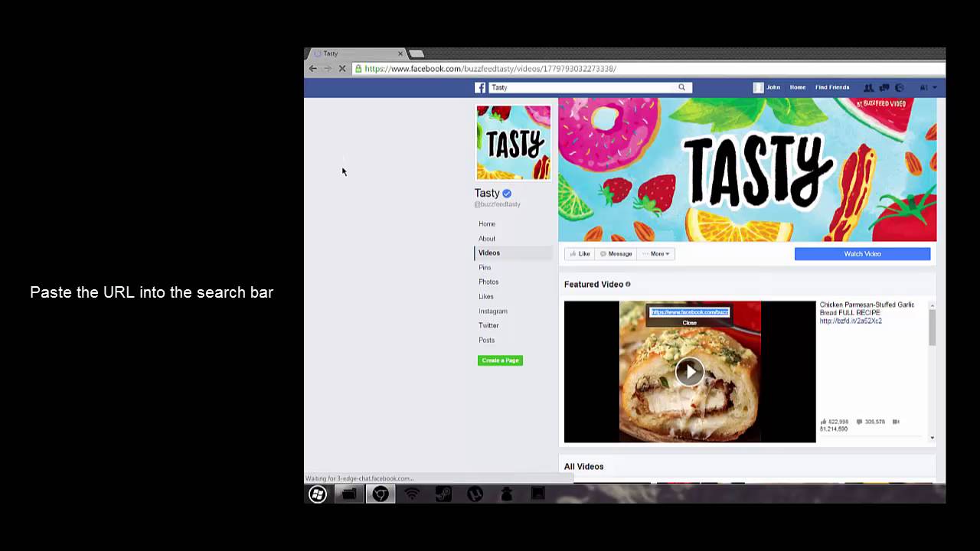Click the magnifier search icon in Facebook bar

[681, 87]
